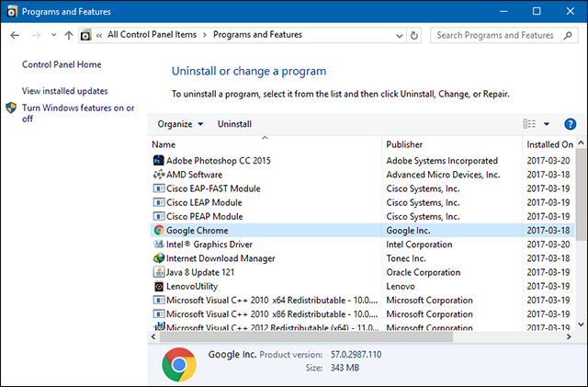Viewport: 588px width, 387px height.
Task: Click the title bar Programs and Features icon
Action: pos(12,11)
